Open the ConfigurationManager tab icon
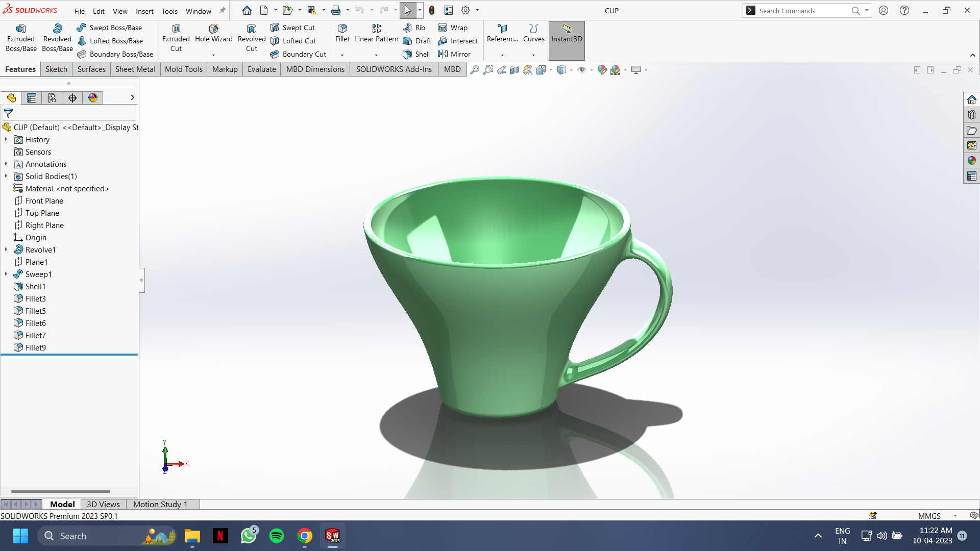The image size is (980, 551). coord(52,98)
